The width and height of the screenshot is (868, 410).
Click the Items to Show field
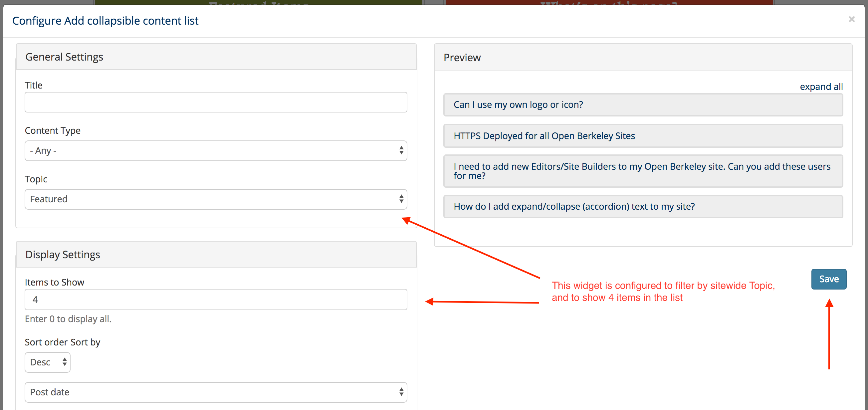[216, 300]
